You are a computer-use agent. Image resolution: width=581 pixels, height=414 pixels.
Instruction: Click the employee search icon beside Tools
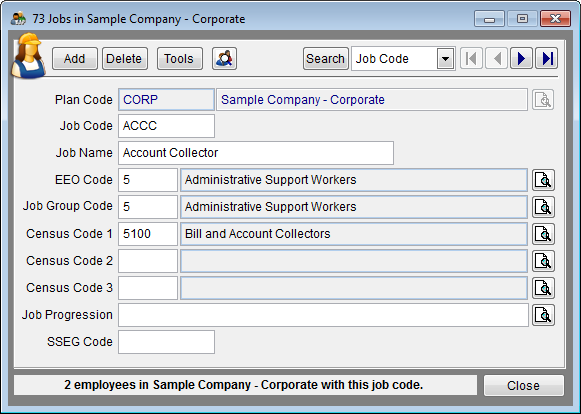tap(225, 59)
